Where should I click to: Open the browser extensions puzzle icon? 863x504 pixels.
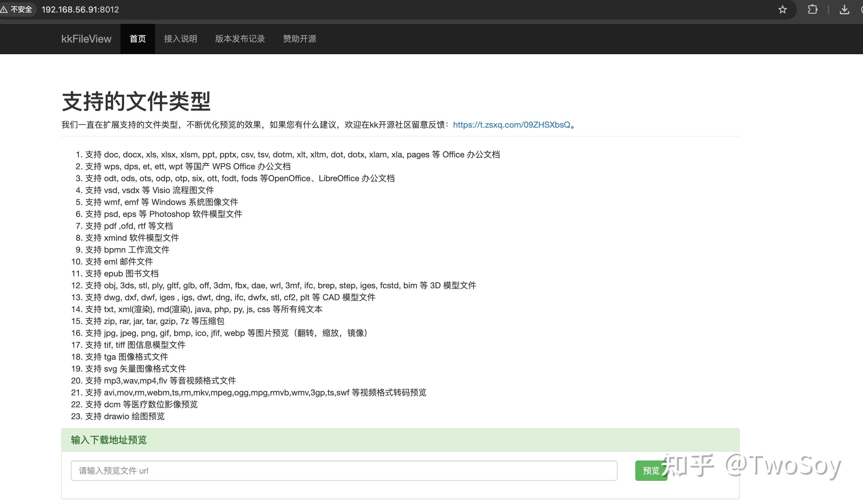coord(813,9)
